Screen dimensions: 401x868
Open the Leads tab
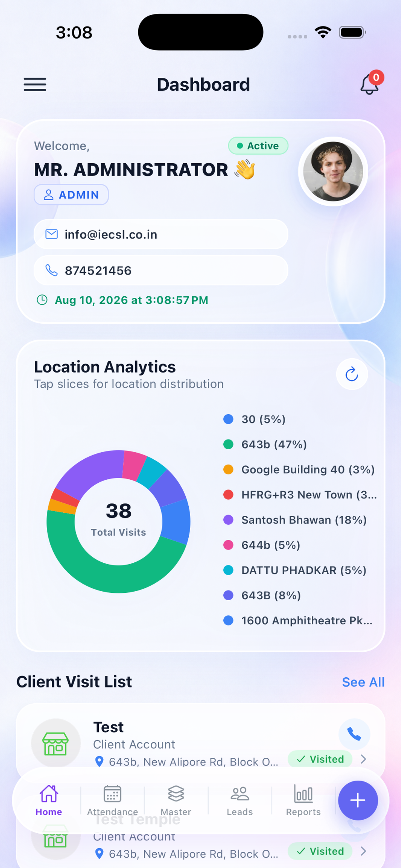pyautogui.click(x=240, y=801)
